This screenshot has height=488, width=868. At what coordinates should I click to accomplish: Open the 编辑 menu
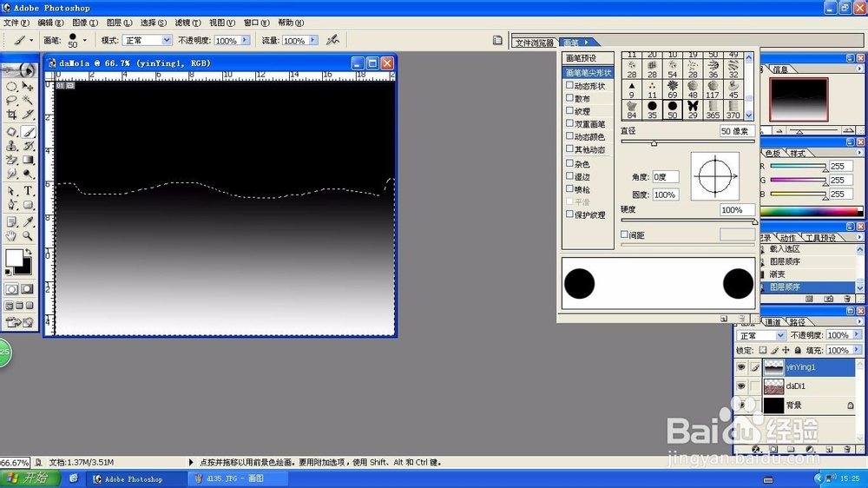50,23
